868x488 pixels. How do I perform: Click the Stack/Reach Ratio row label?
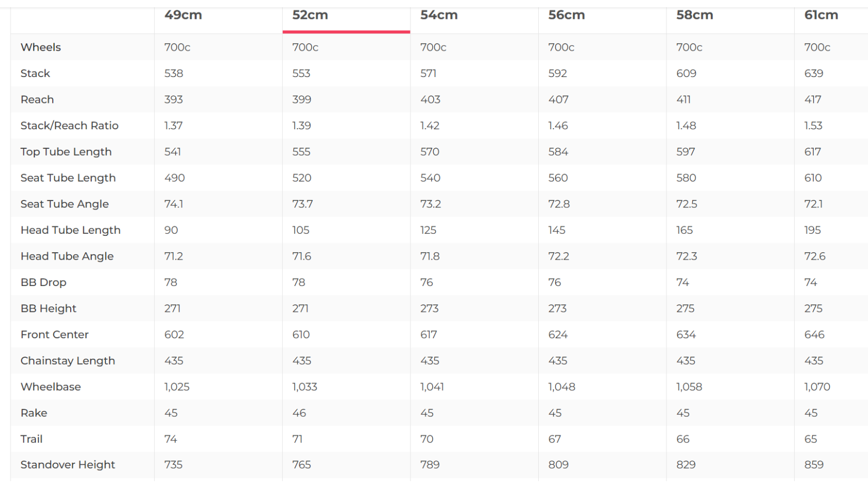pyautogui.click(x=70, y=126)
